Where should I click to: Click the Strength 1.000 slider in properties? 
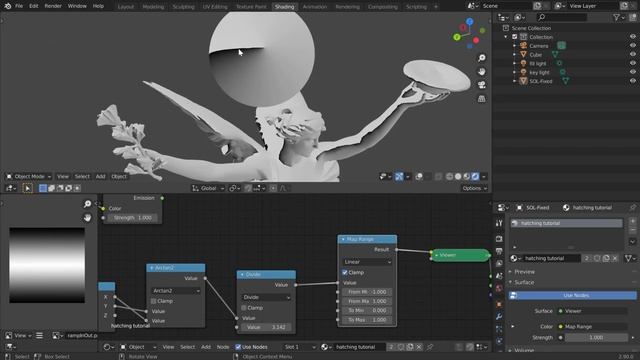pos(596,338)
